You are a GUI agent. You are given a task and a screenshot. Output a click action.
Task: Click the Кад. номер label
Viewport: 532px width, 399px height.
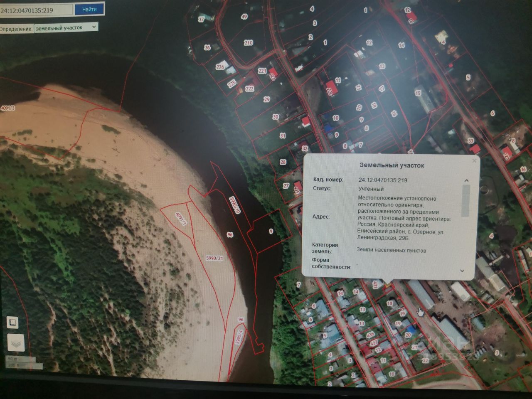click(x=328, y=180)
